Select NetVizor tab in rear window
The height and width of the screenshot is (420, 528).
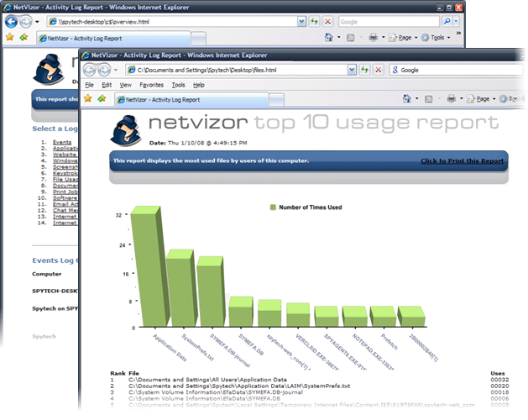click(x=113, y=39)
